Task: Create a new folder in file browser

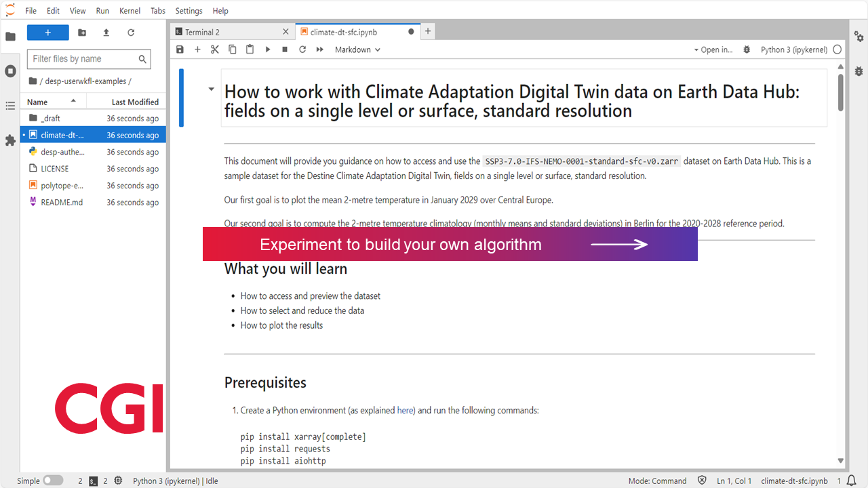Action: [x=82, y=33]
